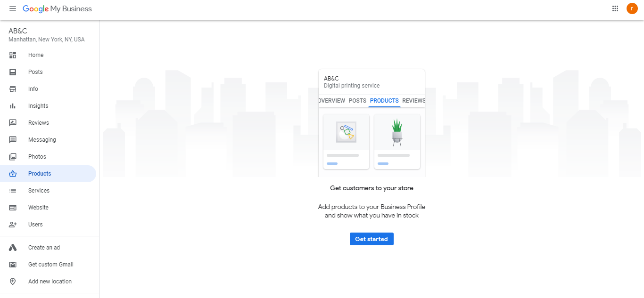The height and width of the screenshot is (298, 644).
Task: Click the OVERVIEW tab in preview card
Action: (331, 101)
